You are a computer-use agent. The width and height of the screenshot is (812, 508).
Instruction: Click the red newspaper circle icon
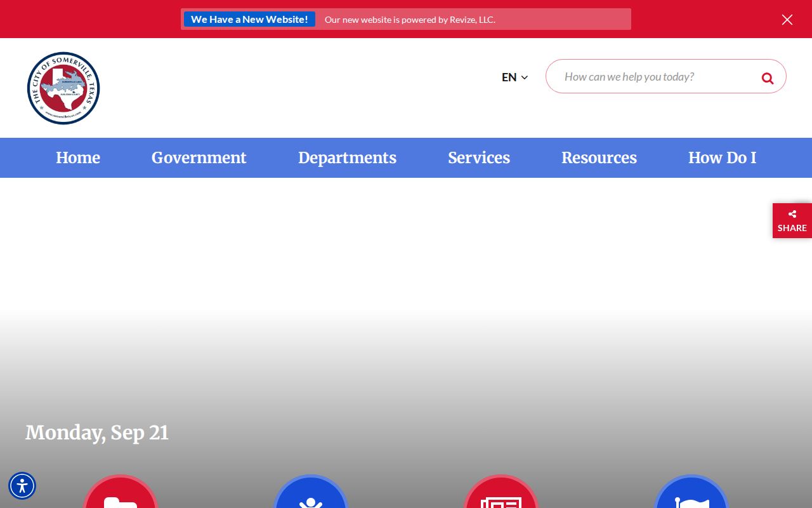[x=501, y=491]
